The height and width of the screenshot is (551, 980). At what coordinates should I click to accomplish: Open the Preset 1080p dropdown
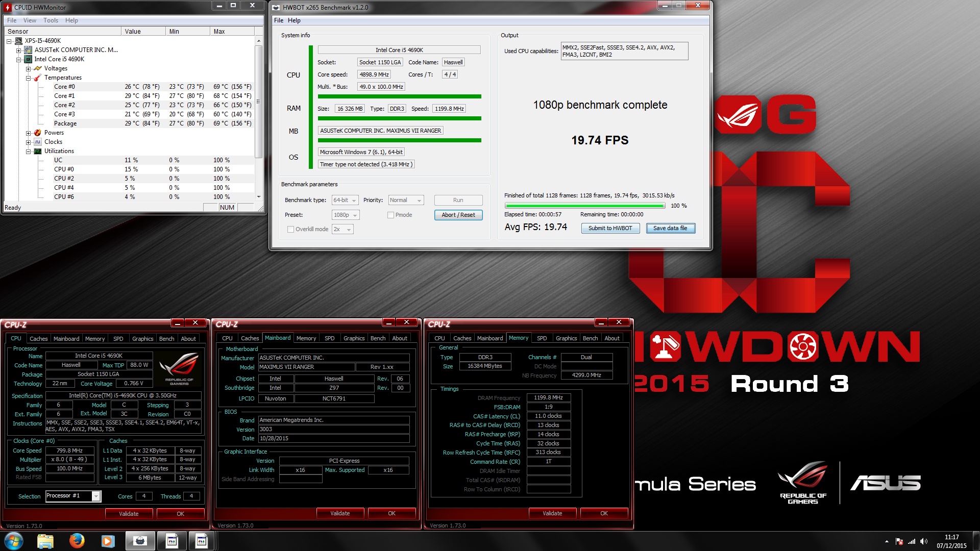pos(346,215)
